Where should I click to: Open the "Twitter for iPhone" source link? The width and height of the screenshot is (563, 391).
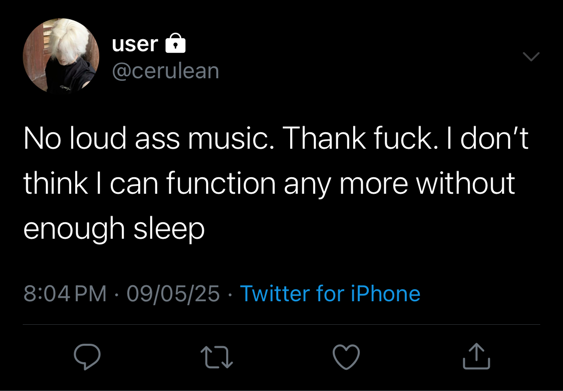[x=330, y=293]
